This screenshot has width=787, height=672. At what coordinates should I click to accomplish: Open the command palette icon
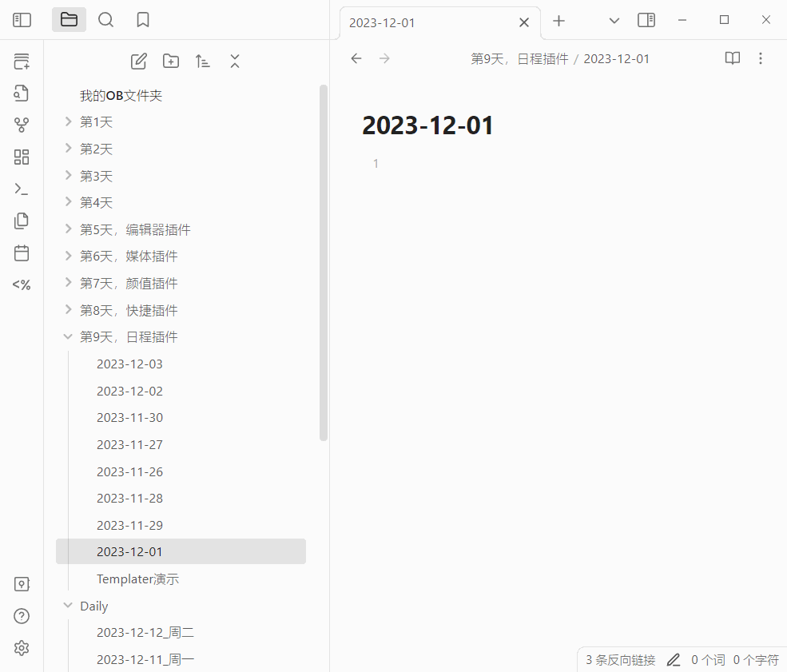click(22, 189)
